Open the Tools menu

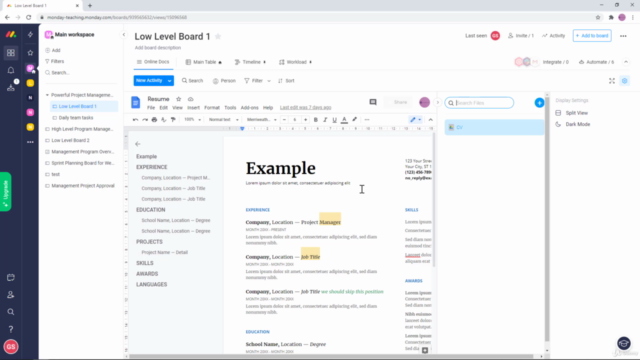230,108
